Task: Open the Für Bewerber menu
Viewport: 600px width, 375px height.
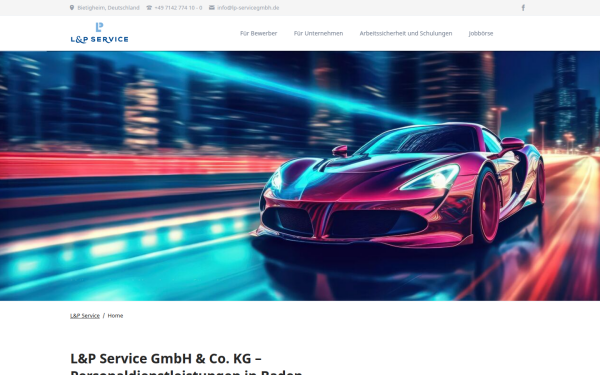Action: point(258,33)
